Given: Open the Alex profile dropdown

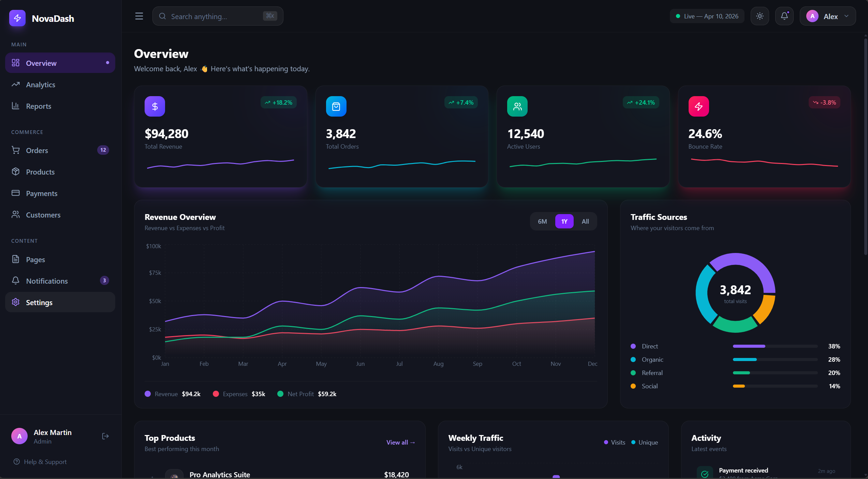Looking at the screenshot, I should 828,16.
